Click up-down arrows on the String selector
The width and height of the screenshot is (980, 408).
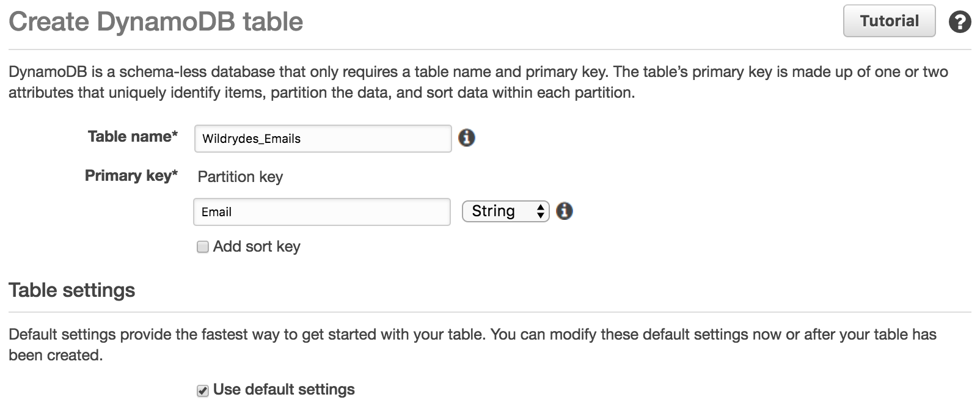pos(540,211)
